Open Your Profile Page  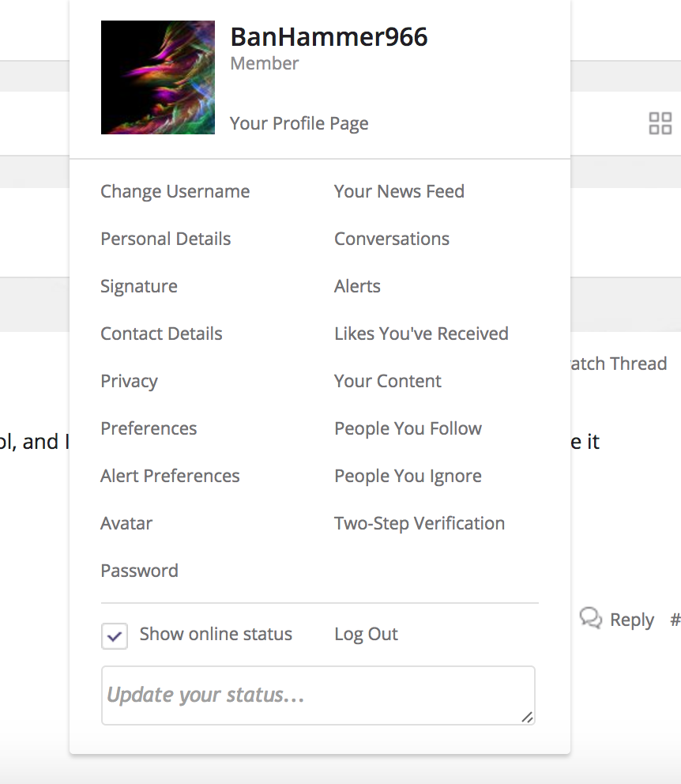click(x=299, y=123)
